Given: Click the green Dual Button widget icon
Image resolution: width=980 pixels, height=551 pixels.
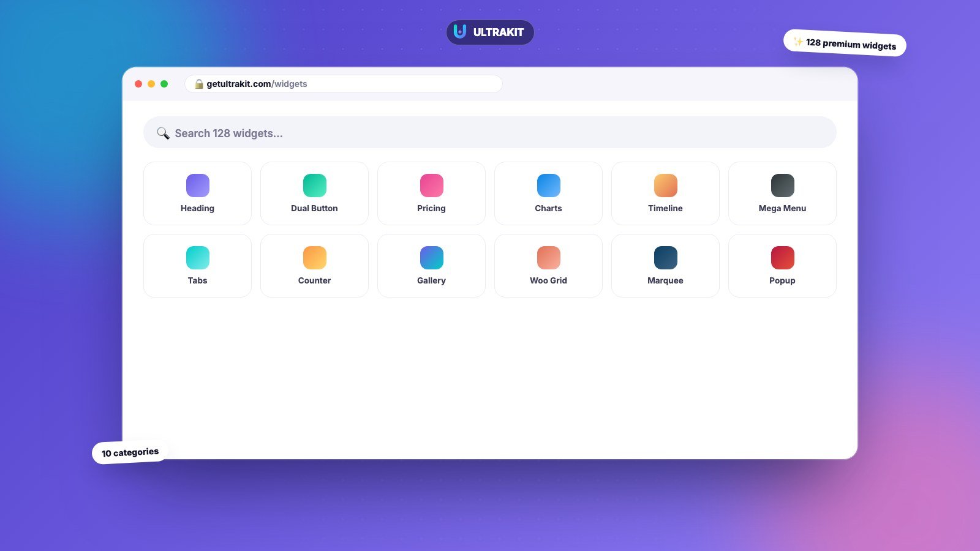Looking at the screenshot, I should pos(314,186).
